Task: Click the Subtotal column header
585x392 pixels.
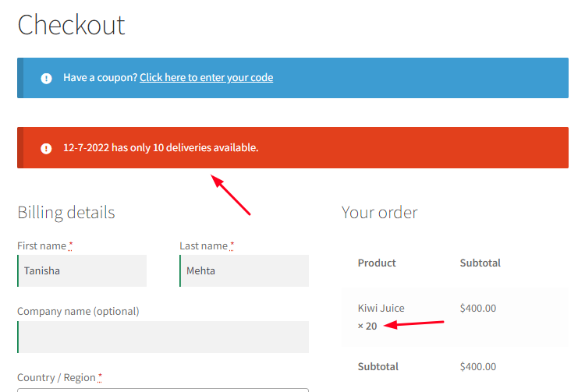Action: (x=480, y=263)
